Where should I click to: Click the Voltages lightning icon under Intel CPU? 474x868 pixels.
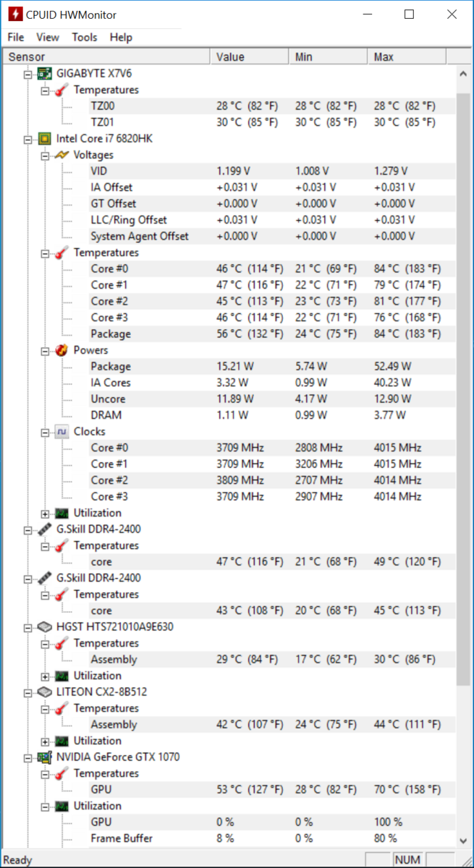(62, 155)
